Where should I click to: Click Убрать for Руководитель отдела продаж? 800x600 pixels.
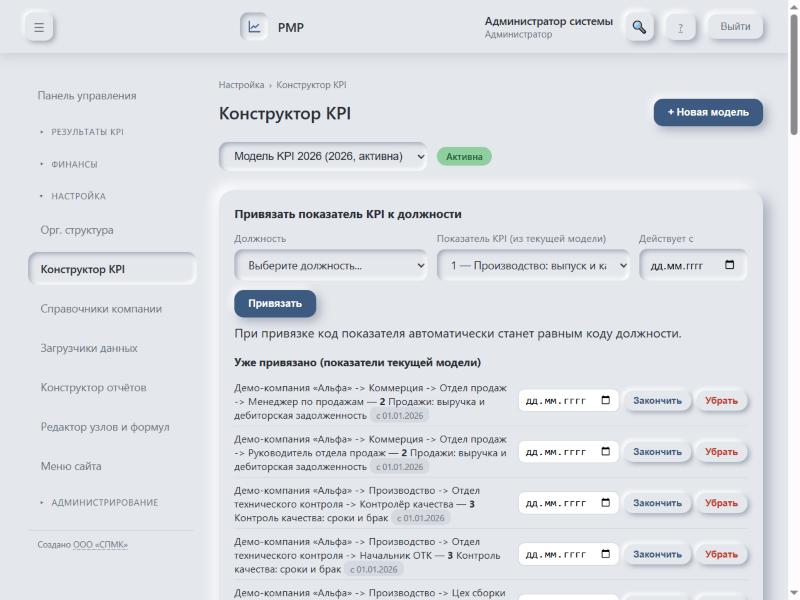pyautogui.click(x=721, y=452)
